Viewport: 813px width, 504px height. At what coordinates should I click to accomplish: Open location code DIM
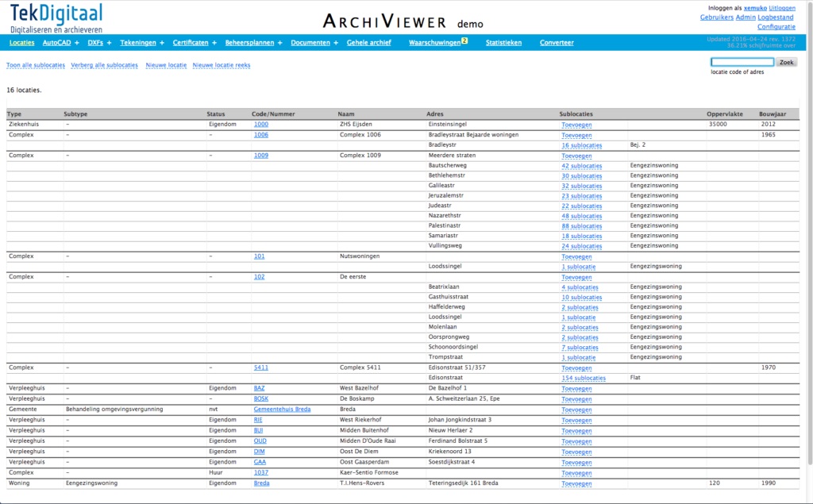[x=260, y=452]
